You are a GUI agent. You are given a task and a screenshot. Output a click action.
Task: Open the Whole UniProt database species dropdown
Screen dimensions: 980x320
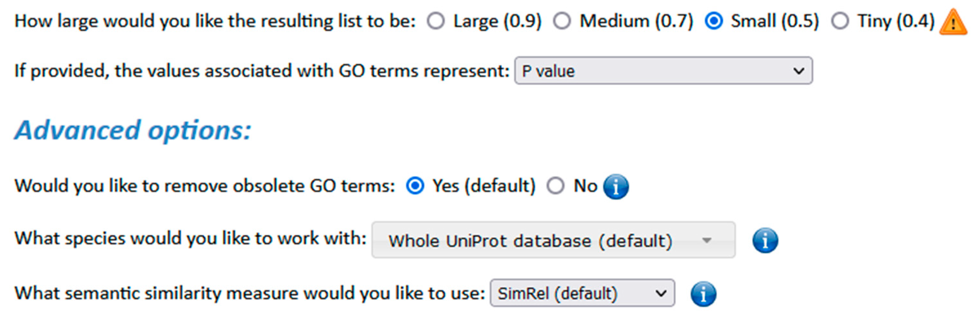click(x=553, y=240)
